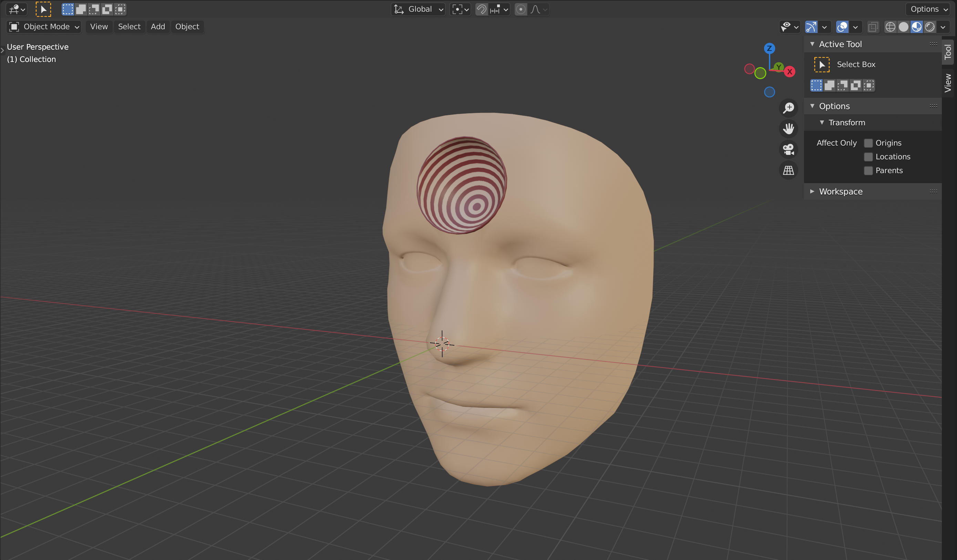This screenshot has height=560, width=957.
Task: Switch to the Tool sidebar tab
Action: tap(947, 52)
